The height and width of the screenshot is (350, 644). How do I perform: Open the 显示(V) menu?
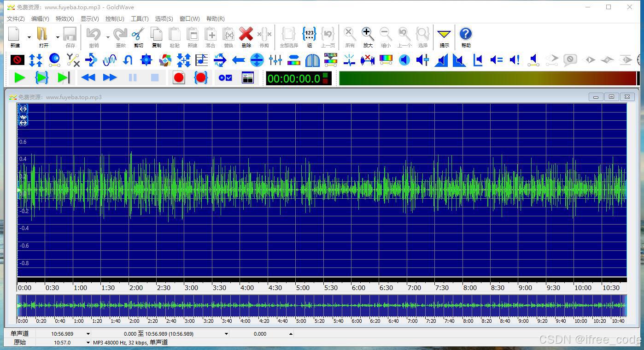89,19
